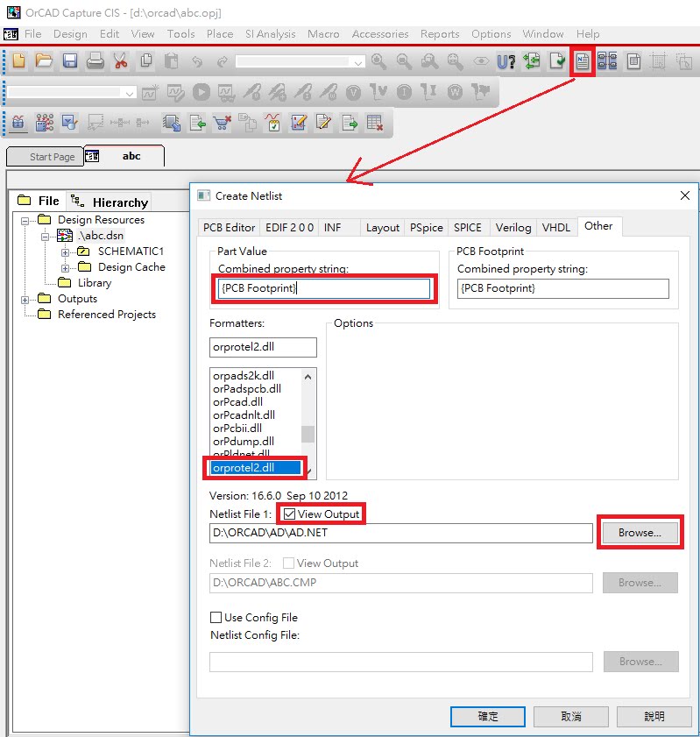Select orPdump.dll in formatters list

(244, 442)
